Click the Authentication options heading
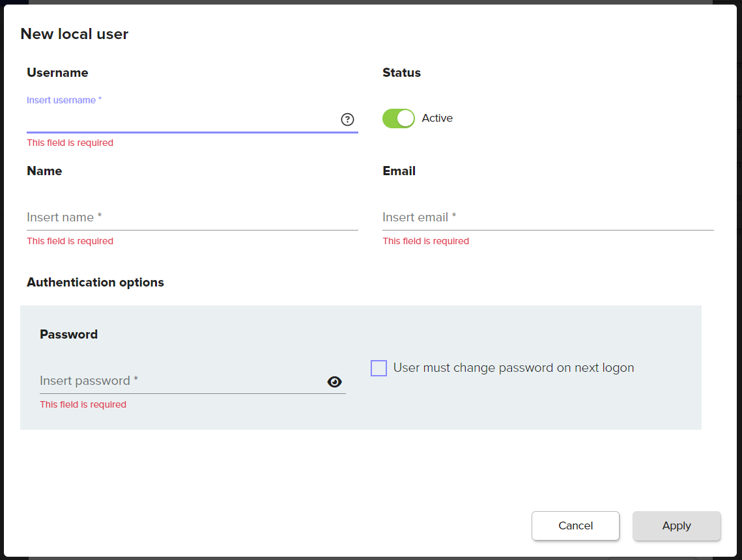The image size is (742, 560). pyautogui.click(x=95, y=283)
